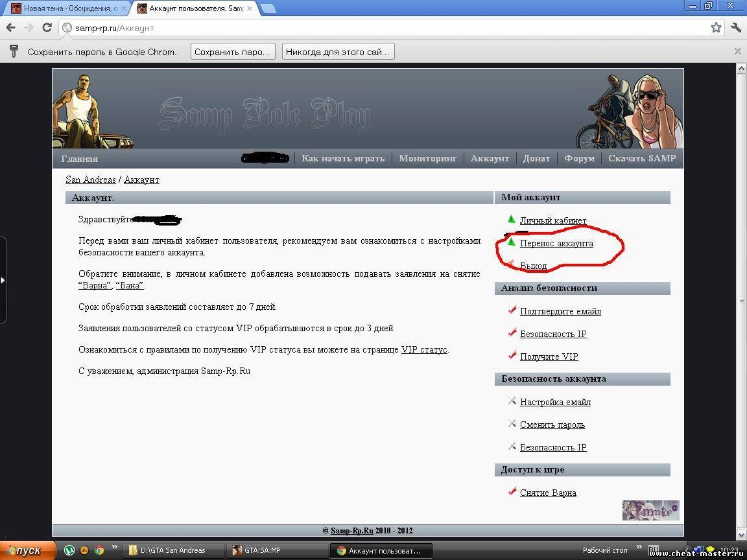This screenshot has height=560, width=747.
Task: Bookmark this page with the star icon
Action: tap(716, 28)
